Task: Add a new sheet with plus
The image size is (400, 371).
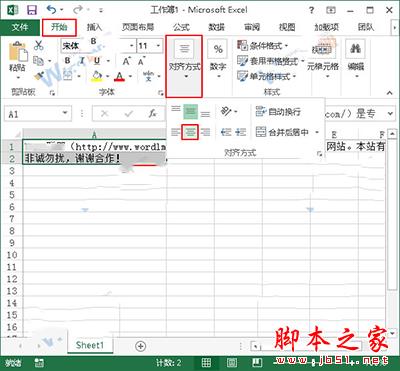Action: tap(141, 346)
